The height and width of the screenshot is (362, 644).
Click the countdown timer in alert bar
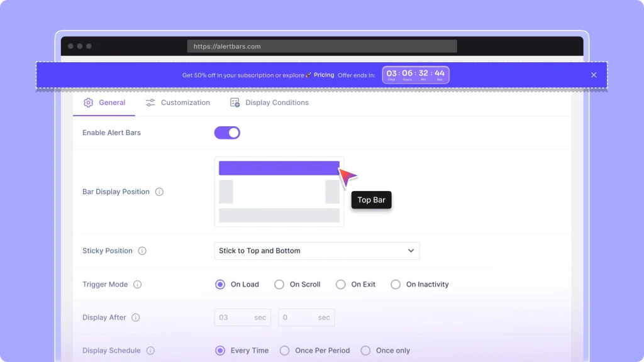point(416,75)
